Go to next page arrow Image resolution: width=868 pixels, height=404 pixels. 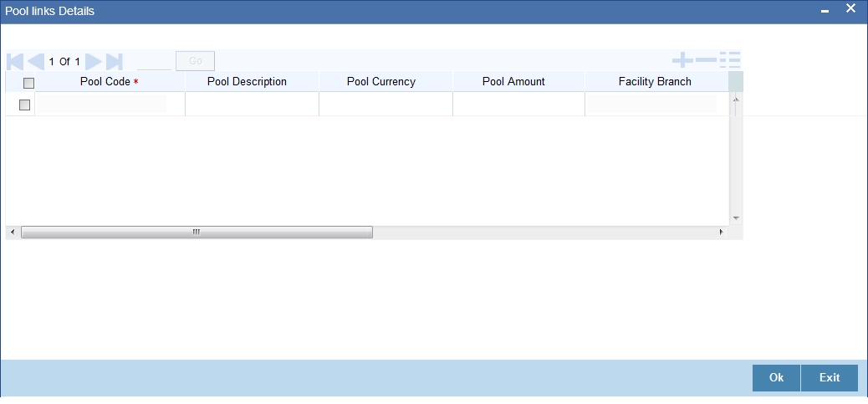[x=93, y=61]
